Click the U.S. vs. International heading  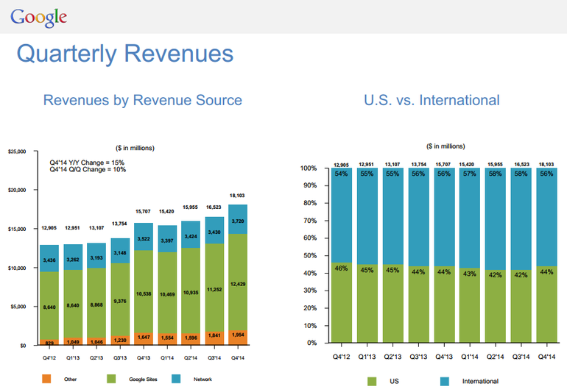click(x=432, y=100)
